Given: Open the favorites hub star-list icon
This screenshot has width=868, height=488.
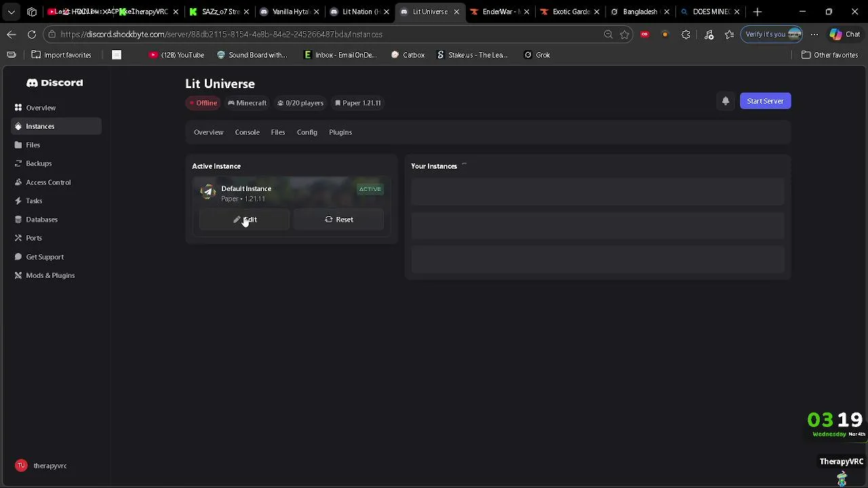Looking at the screenshot, I should click(x=729, y=34).
